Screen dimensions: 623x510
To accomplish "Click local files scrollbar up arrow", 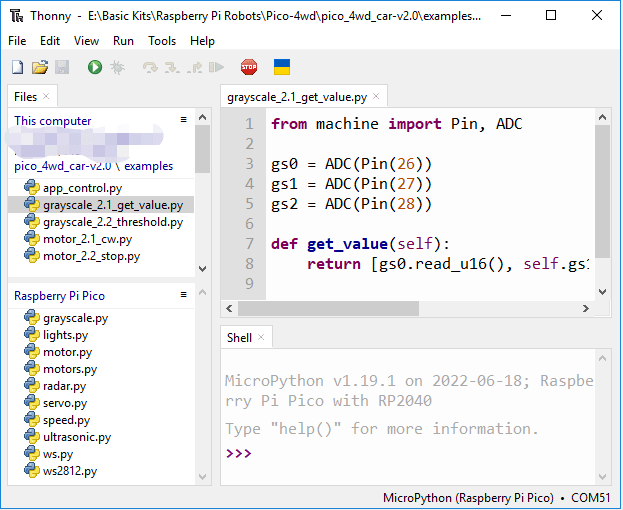I will point(203,117).
